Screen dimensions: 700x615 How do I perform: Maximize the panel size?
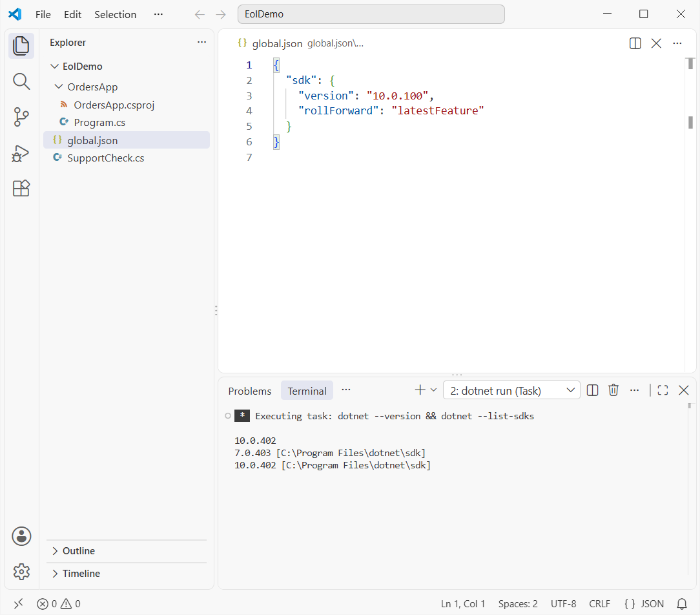663,390
